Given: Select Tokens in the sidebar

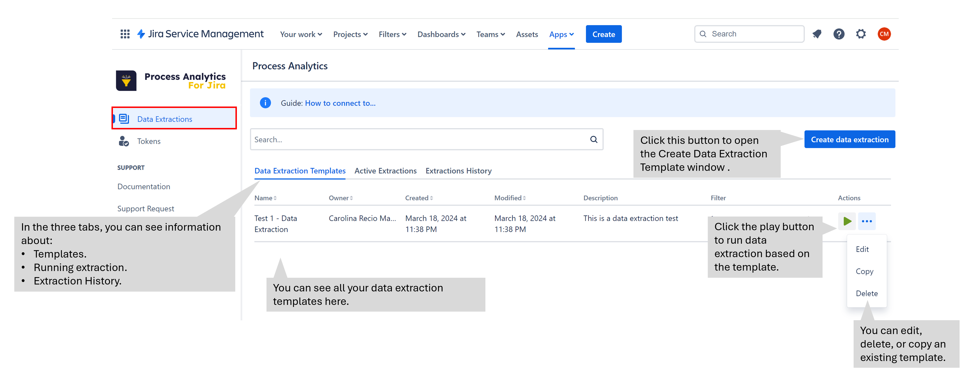Looking at the screenshot, I should click(149, 141).
